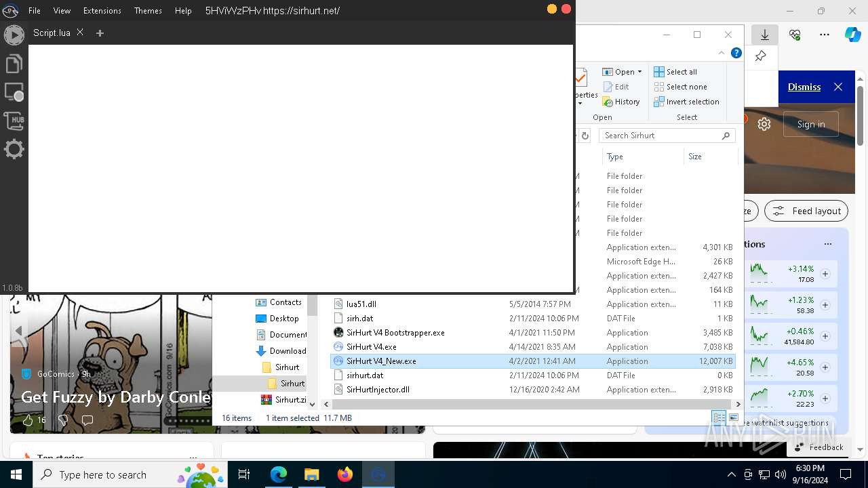This screenshot has height=488, width=868.
Task: Click the Open button in Explorer ribbon
Action: (x=618, y=72)
